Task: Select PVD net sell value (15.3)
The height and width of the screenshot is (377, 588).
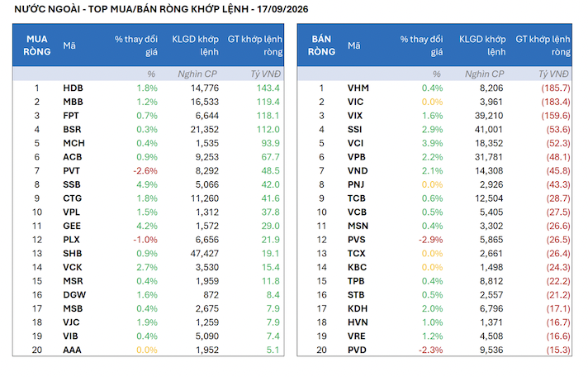Action: [558, 350]
